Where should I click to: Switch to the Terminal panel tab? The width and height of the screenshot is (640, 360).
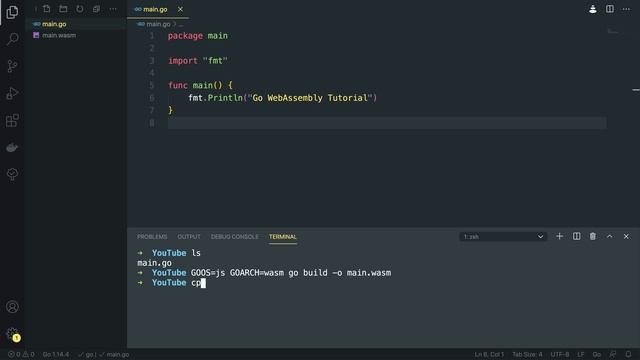(x=282, y=237)
